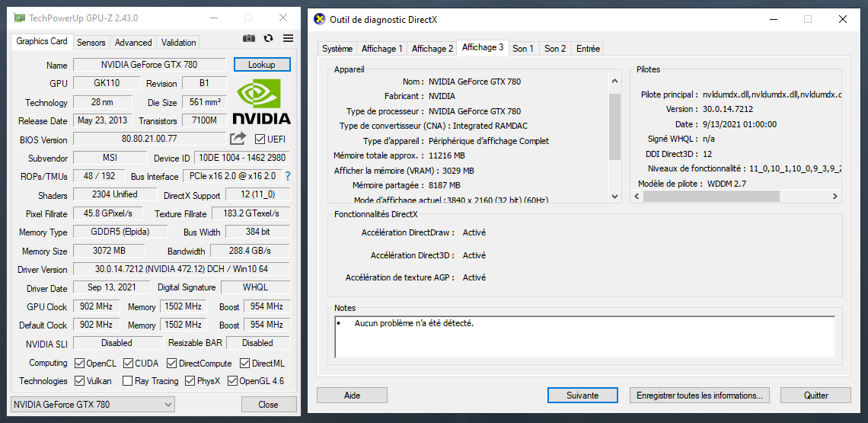
Task: Refresh GPU-Z data with the refresh icon
Action: pyautogui.click(x=269, y=38)
